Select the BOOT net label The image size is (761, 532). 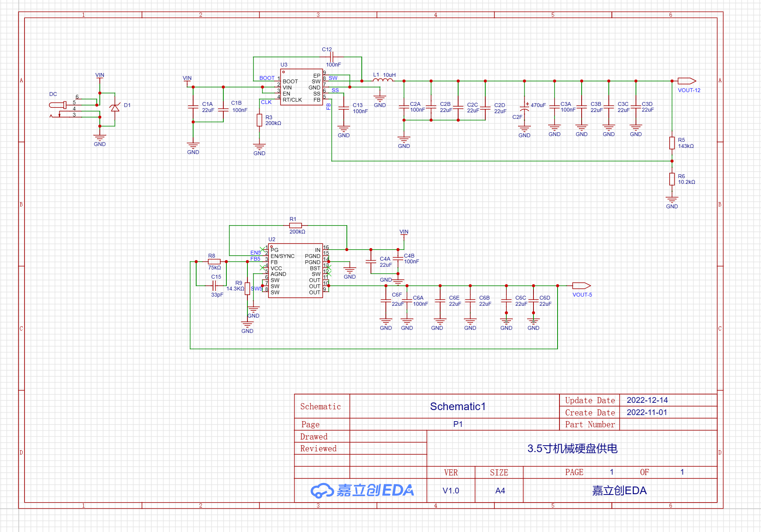(x=267, y=78)
